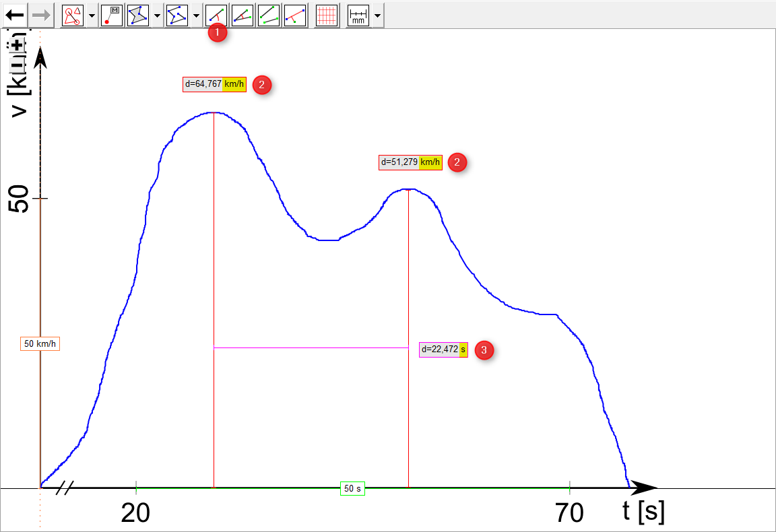Select the filled polygon area tool

coord(138,15)
